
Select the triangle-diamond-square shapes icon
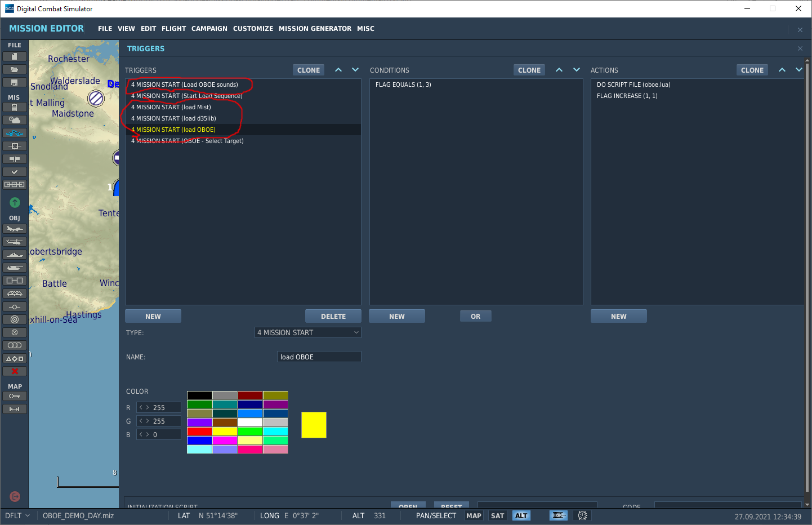(x=15, y=358)
